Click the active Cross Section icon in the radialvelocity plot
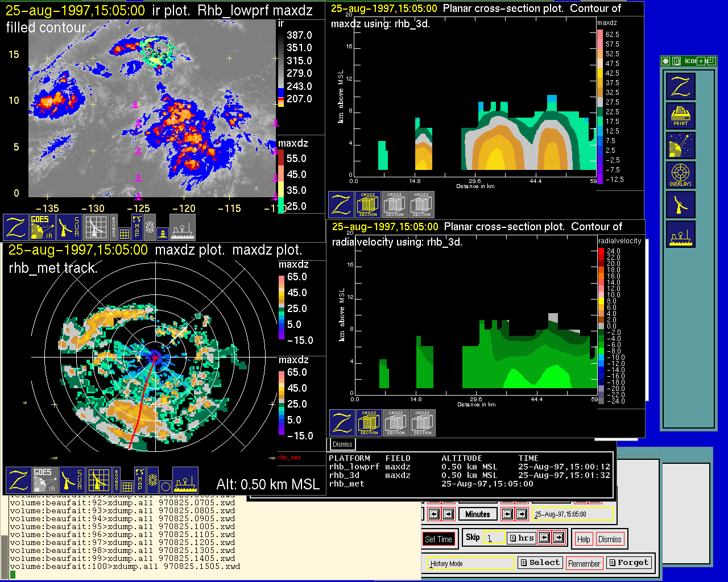Viewport: 728px width, 582px height. [x=369, y=423]
